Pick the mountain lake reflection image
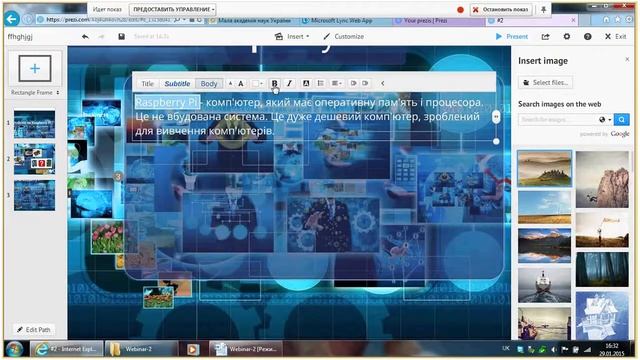Image resolution: width=640 pixels, height=360 pixels. (x=544, y=245)
